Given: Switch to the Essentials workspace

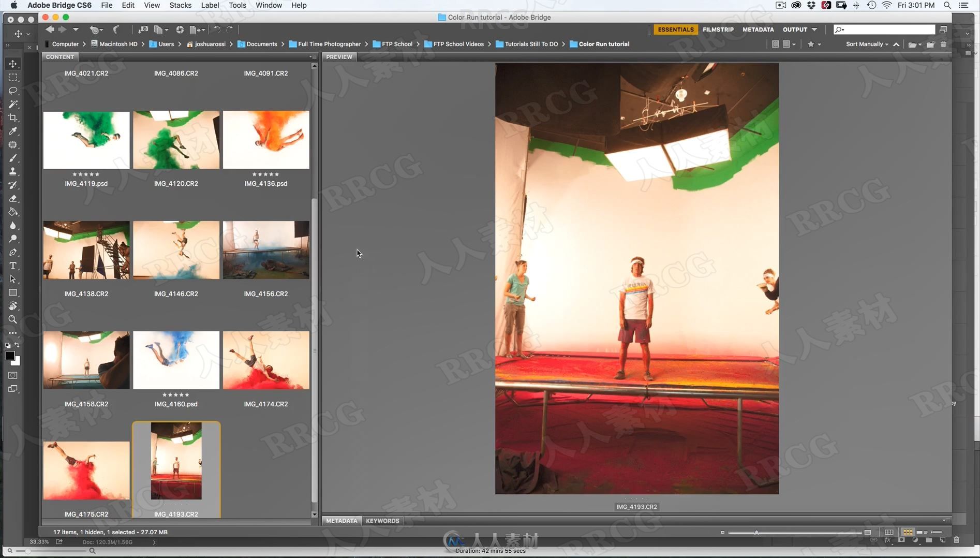Looking at the screenshot, I should (x=675, y=30).
